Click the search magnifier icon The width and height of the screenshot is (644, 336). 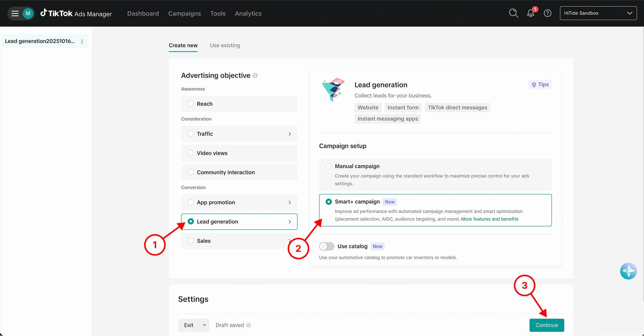click(x=513, y=13)
